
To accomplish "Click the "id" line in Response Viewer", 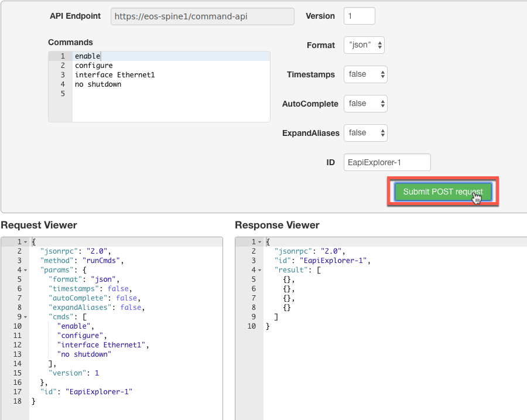I will [x=322, y=261].
